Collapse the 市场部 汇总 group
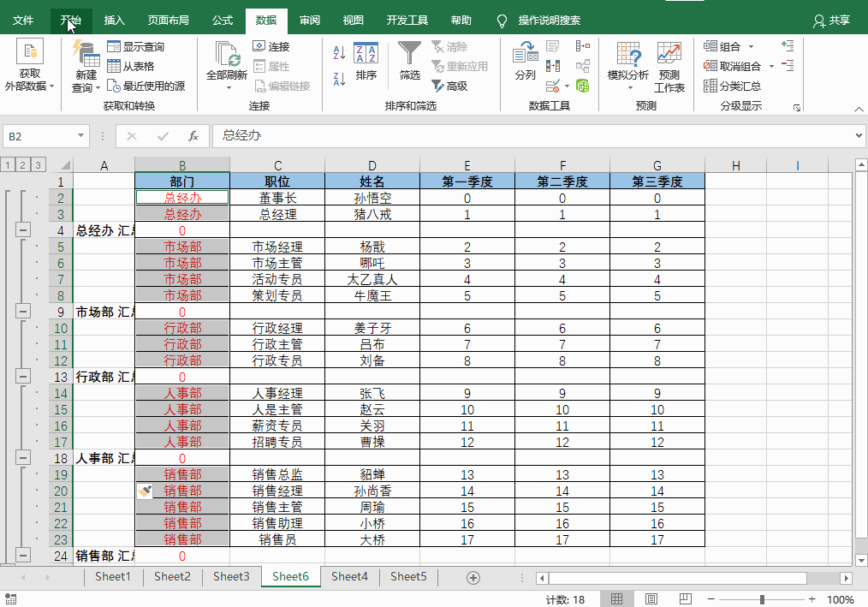This screenshot has width=868, height=607. 23,312
